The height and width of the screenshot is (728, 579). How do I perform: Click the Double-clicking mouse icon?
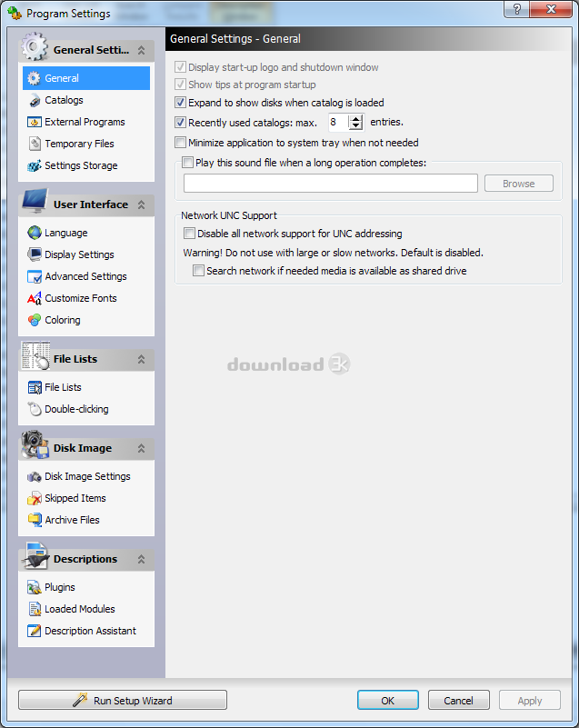click(35, 409)
